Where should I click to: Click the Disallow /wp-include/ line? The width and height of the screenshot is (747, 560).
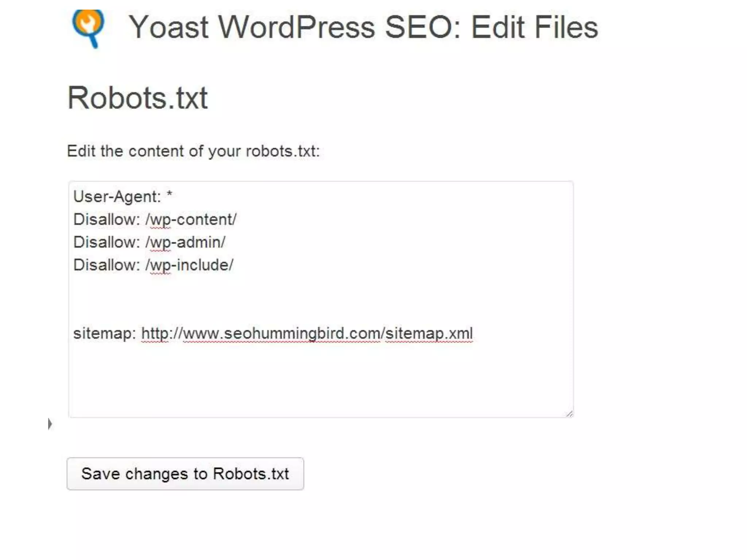tap(153, 265)
